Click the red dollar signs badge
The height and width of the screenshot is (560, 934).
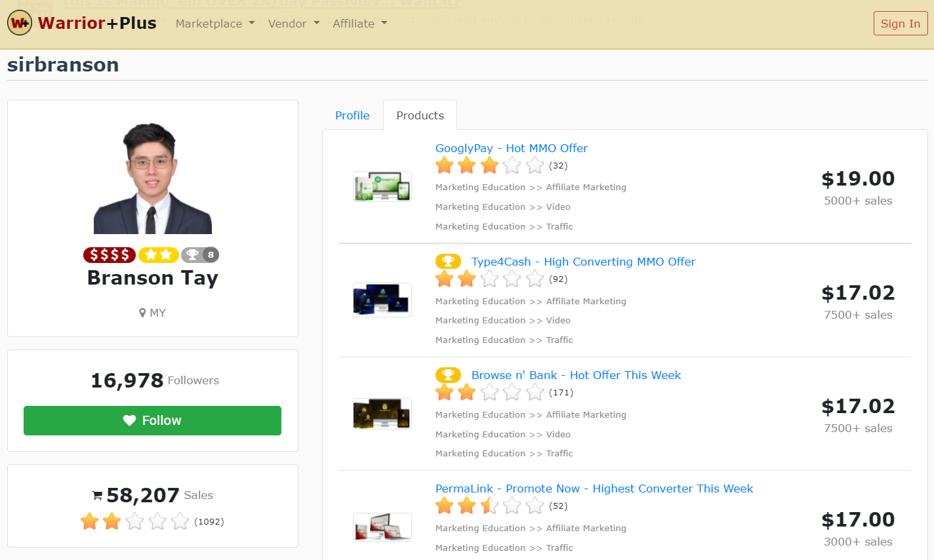pyautogui.click(x=110, y=254)
